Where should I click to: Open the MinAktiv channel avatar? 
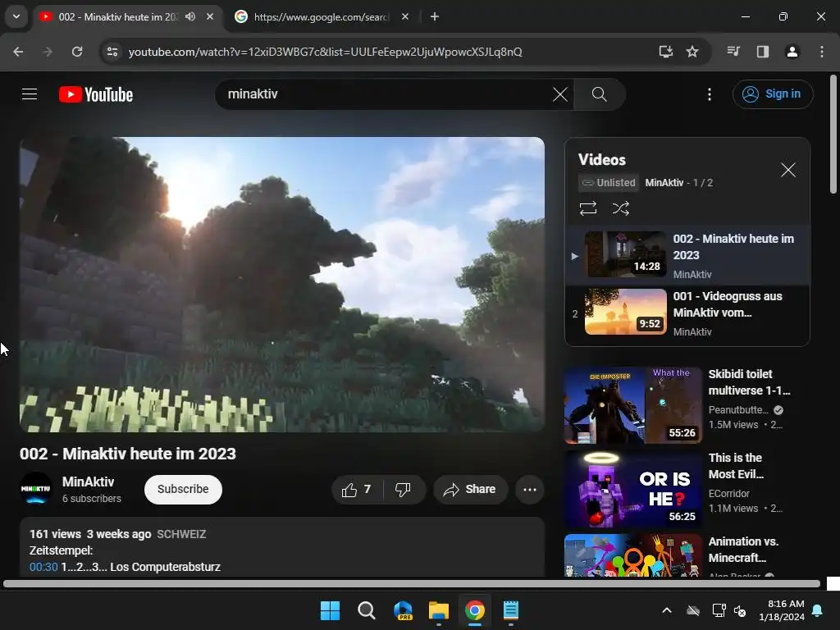point(36,489)
